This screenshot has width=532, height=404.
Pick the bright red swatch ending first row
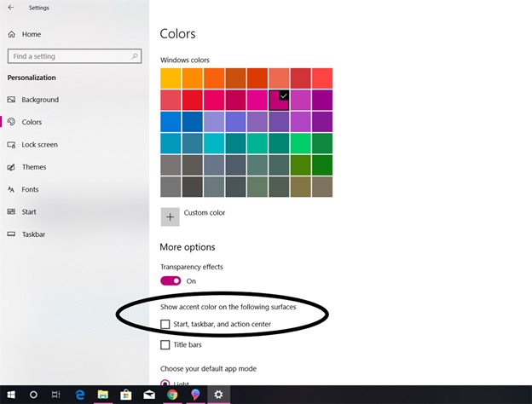coord(322,78)
